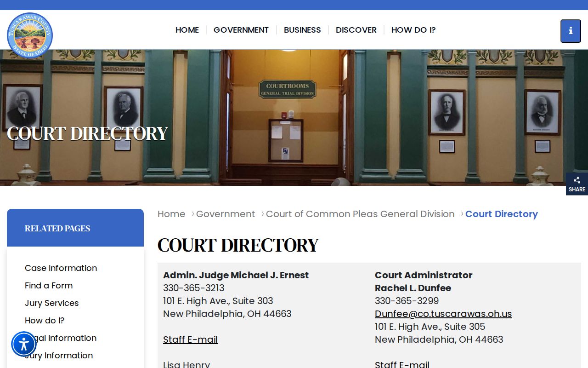The width and height of the screenshot is (588, 368).
Task: Open the Home menu item
Action: [187, 30]
